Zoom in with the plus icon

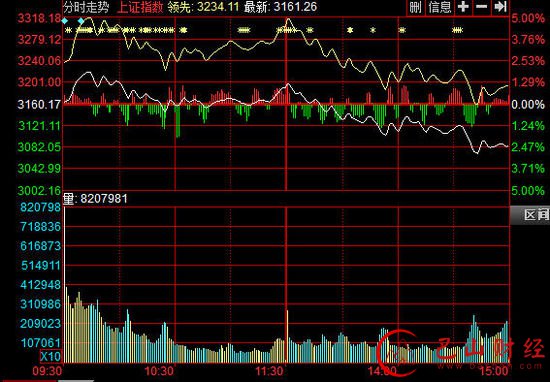[463, 7]
